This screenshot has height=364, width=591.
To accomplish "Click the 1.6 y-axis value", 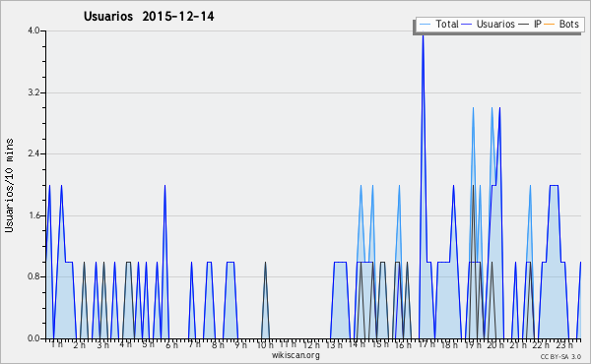I will coord(33,215).
